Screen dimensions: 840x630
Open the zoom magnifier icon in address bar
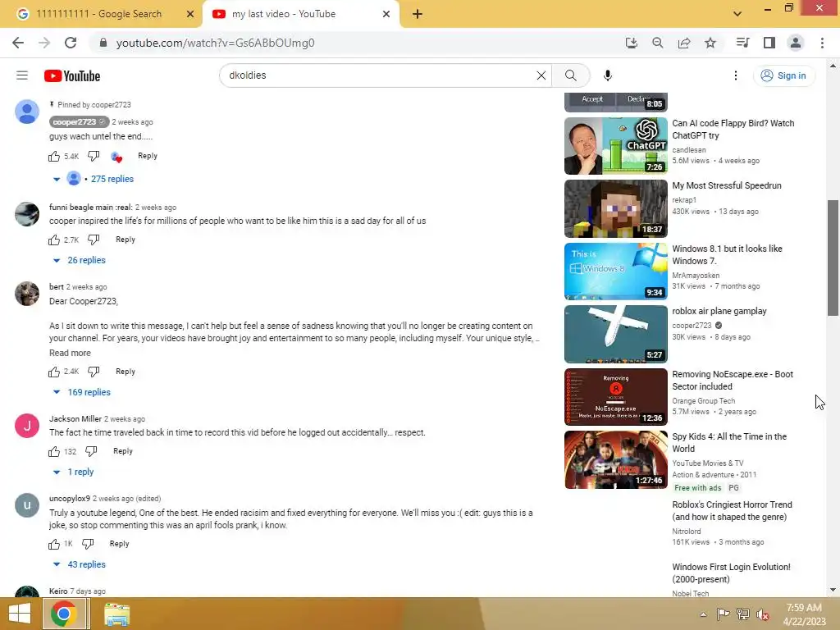(x=657, y=43)
